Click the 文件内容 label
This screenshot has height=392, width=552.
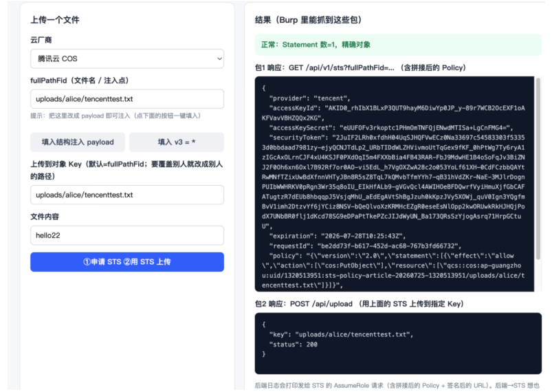45,217
